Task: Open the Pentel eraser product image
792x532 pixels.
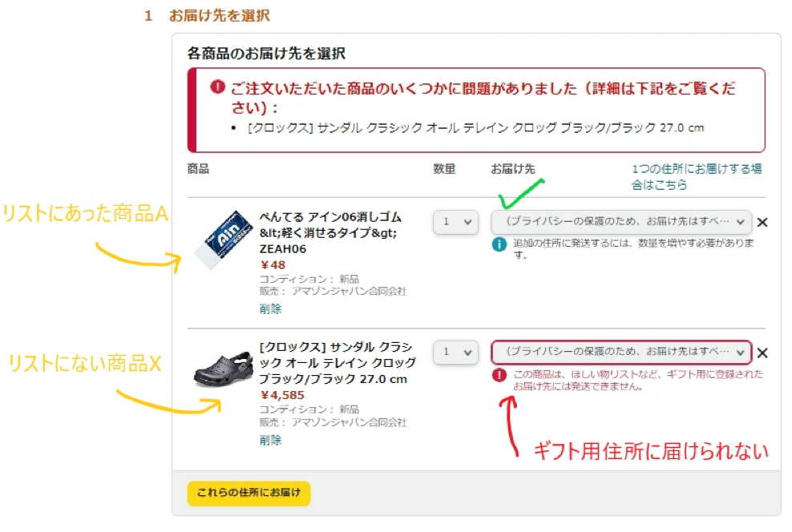Action: click(x=222, y=238)
